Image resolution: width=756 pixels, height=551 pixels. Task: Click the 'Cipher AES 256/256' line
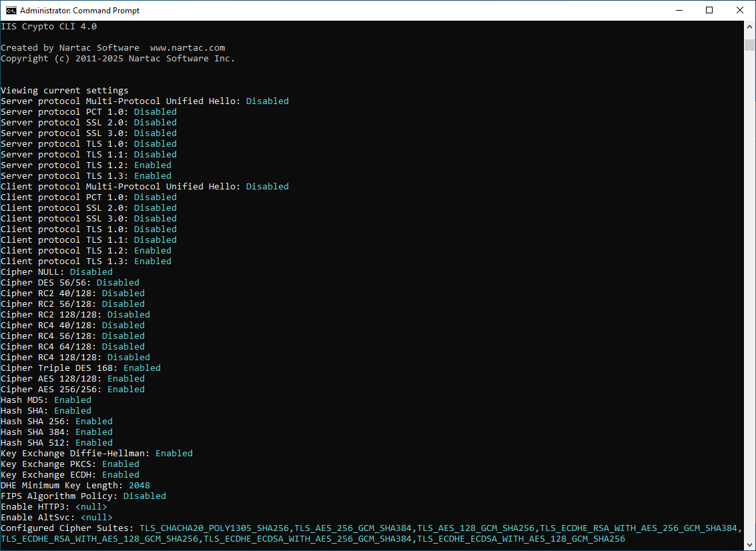click(73, 390)
